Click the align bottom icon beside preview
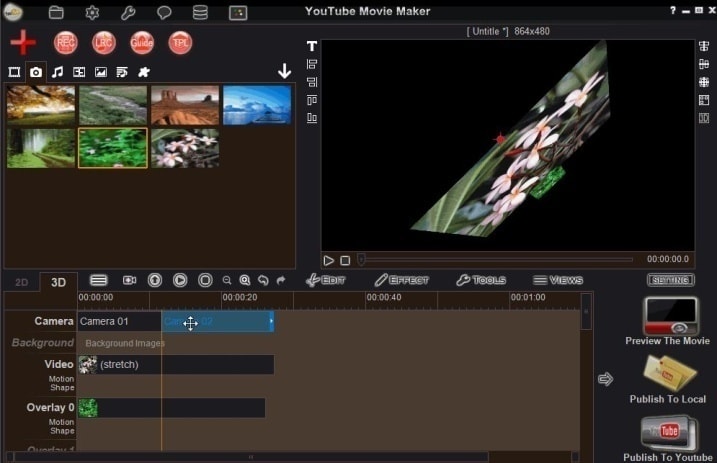 coord(312,118)
